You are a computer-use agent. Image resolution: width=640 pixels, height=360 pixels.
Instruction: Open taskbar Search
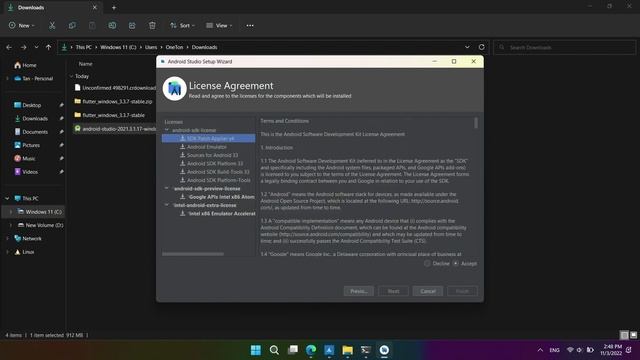point(274,350)
